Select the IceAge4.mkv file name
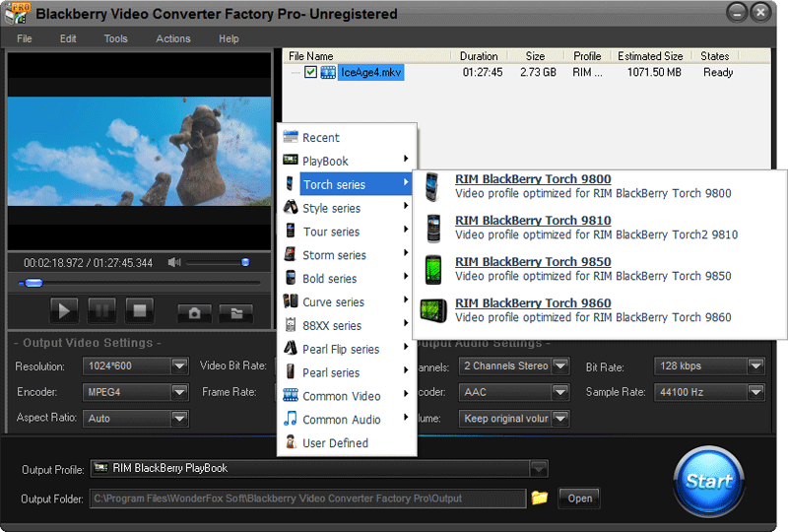 [x=371, y=72]
